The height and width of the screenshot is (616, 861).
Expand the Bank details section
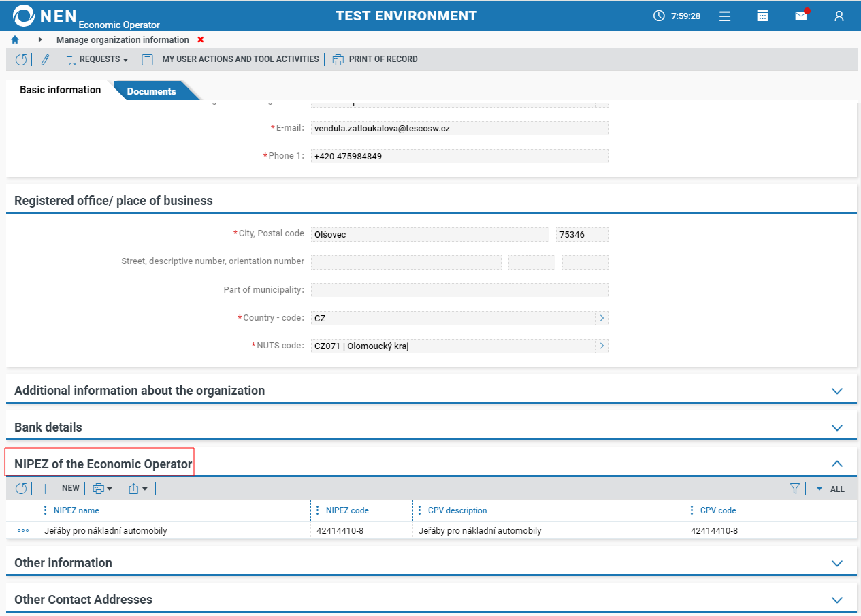pyautogui.click(x=837, y=428)
